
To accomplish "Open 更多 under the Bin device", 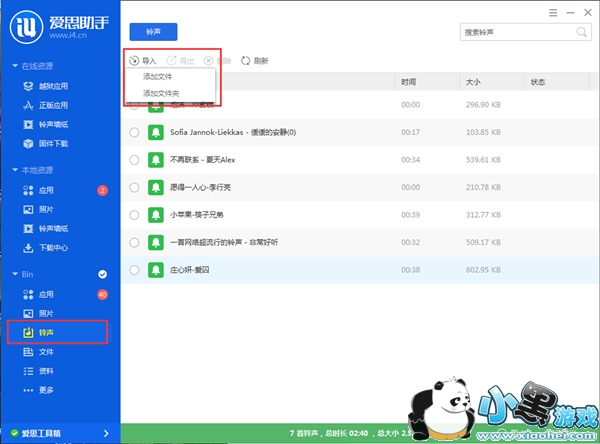I will point(38,390).
